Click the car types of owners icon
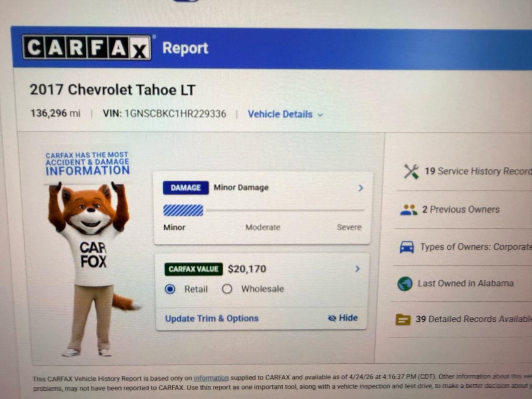The width and height of the screenshot is (532, 399). point(406,247)
